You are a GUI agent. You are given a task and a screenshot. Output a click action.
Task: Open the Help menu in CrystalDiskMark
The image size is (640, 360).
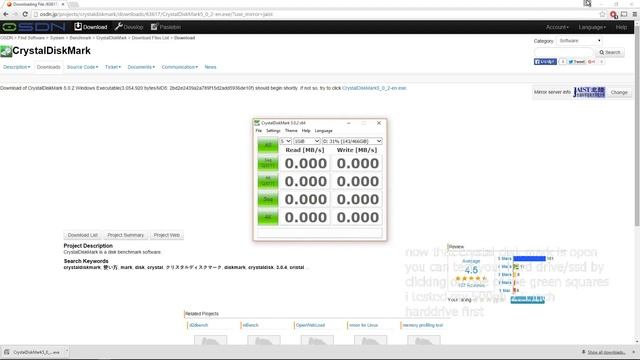click(306, 131)
